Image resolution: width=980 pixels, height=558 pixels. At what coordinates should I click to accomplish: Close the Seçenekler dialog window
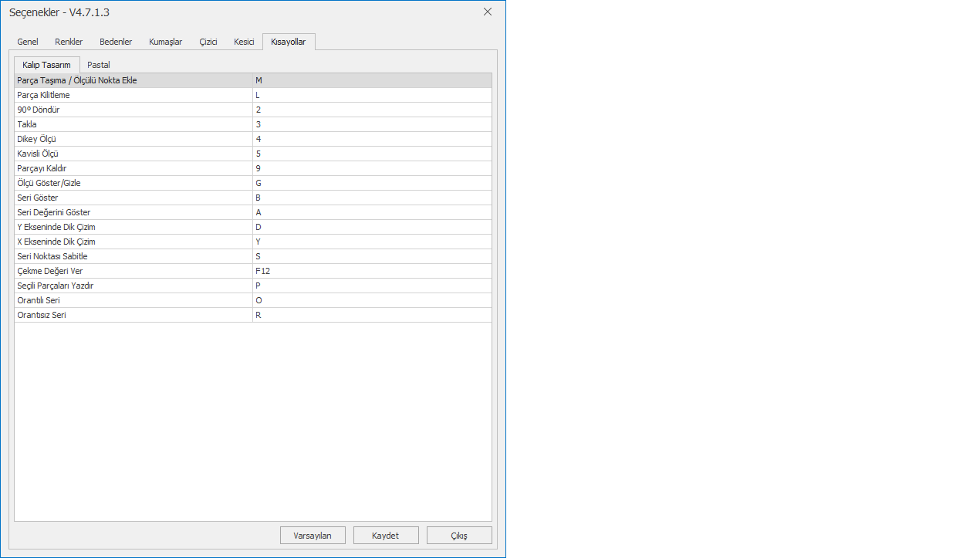click(488, 12)
